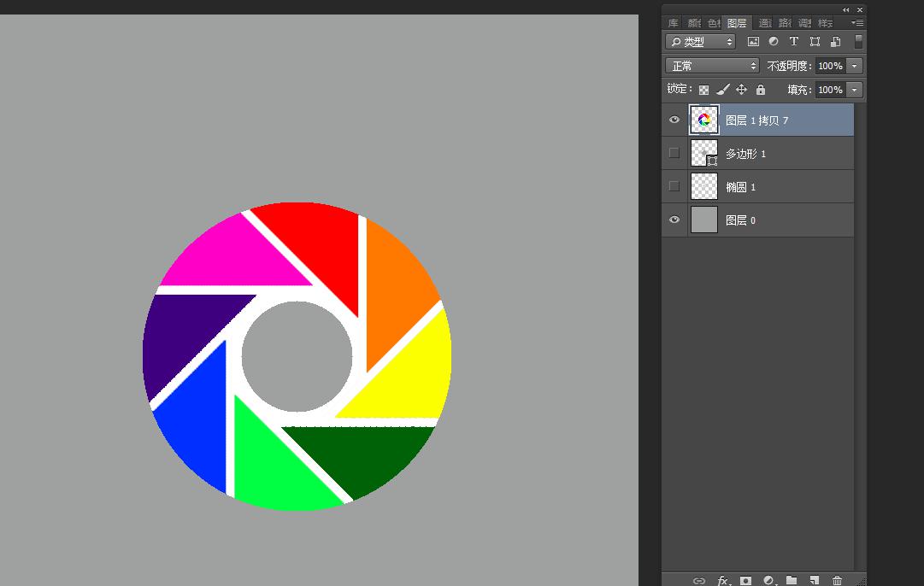
Task: Lock transparent pixels checkerboard icon
Action: (x=704, y=90)
